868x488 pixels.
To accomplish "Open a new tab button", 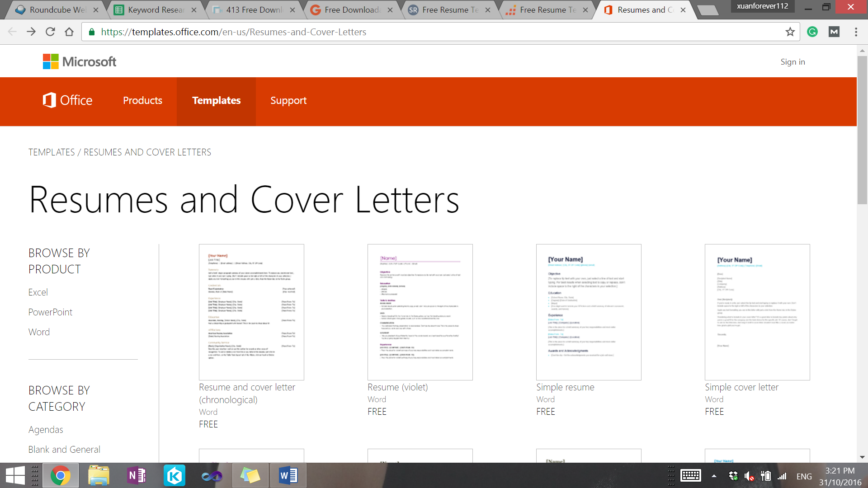I will coord(708,10).
